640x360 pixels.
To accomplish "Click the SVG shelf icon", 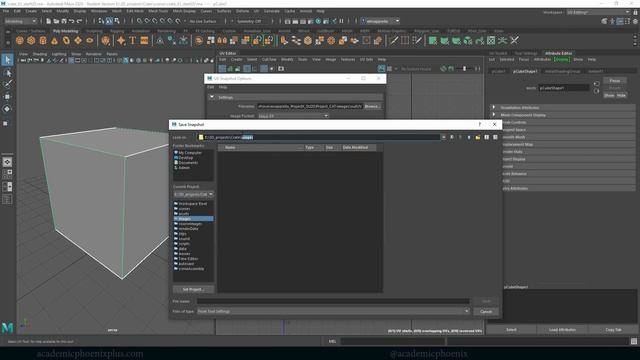I will pyautogui.click(x=144, y=40).
